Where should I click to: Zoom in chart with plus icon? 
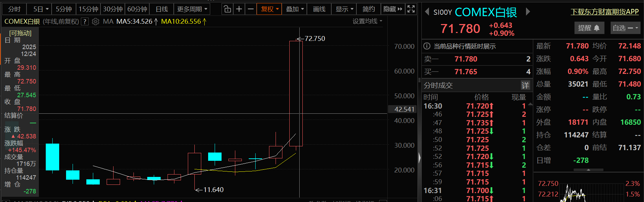pos(239,9)
